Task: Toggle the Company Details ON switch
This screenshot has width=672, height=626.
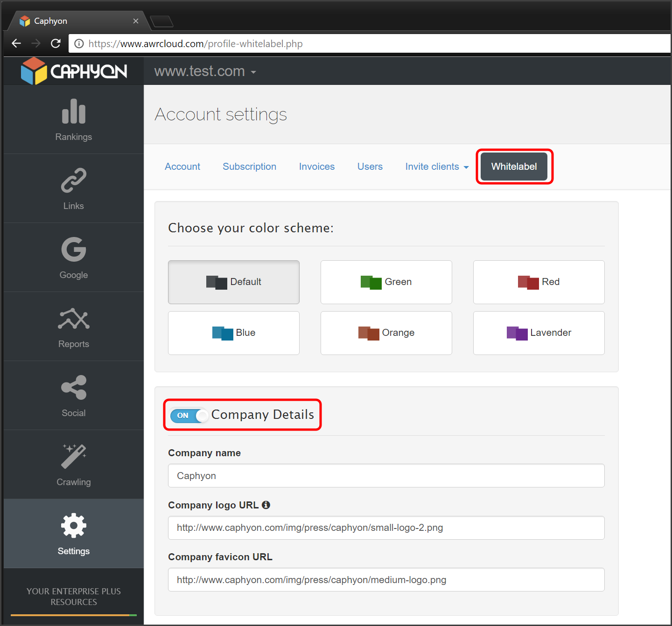Action: (x=189, y=415)
